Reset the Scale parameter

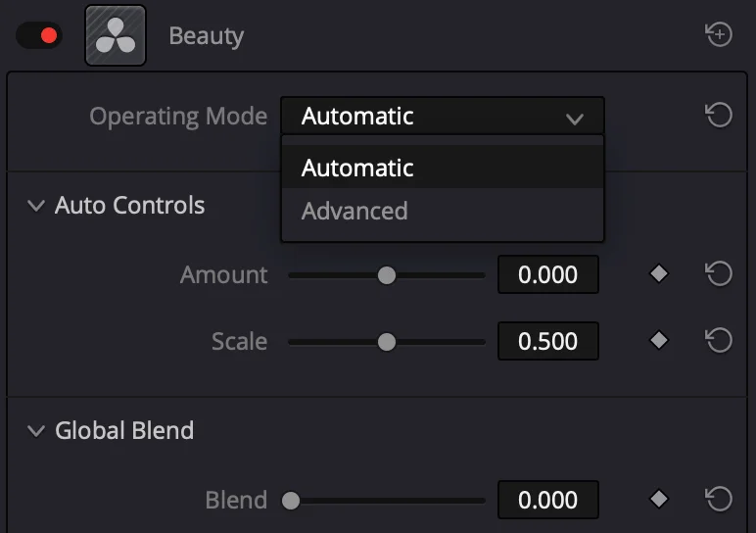point(719,340)
